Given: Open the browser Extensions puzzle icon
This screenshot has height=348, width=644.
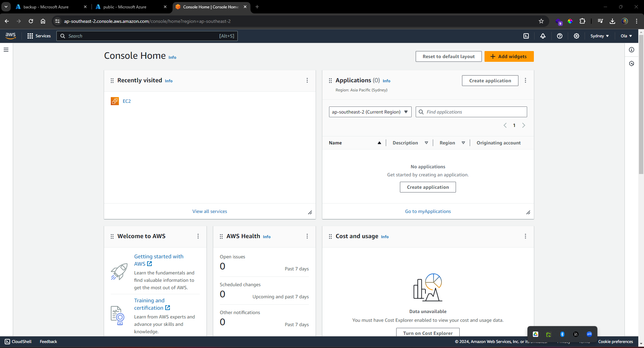Looking at the screenshot, I should click(x=583, y=21).
